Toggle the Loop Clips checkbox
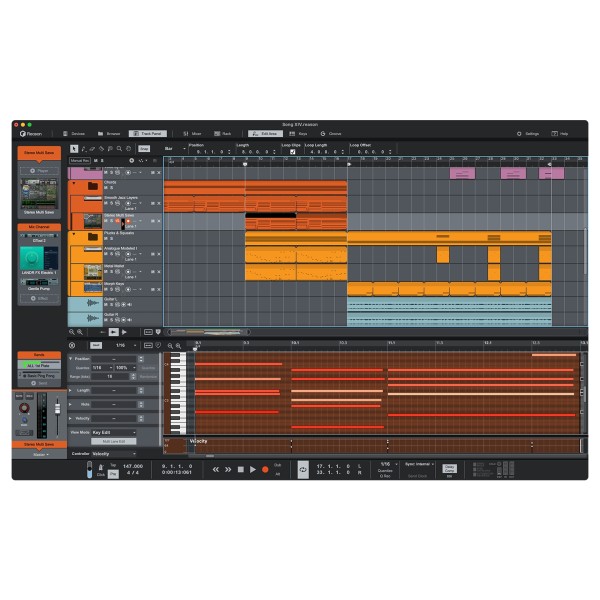Image resolution: width=600 pixels, height=600 pixels. [x=293, y=152]
